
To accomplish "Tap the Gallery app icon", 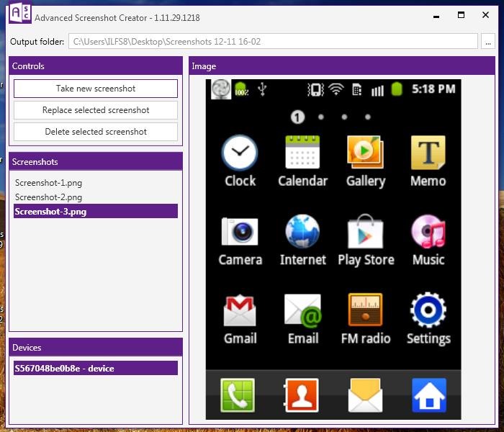I will (x=365, y=153).
